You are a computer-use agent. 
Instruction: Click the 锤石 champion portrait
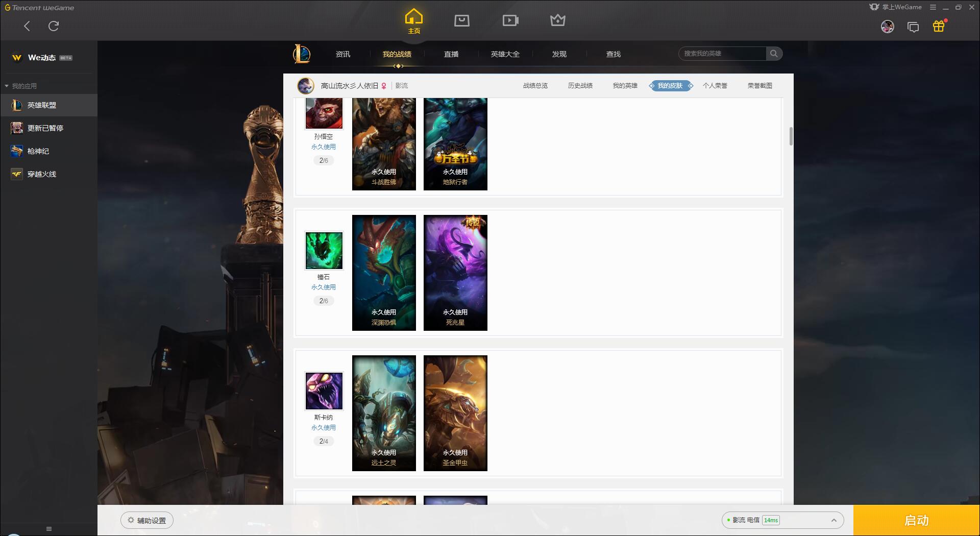(324, 251)
